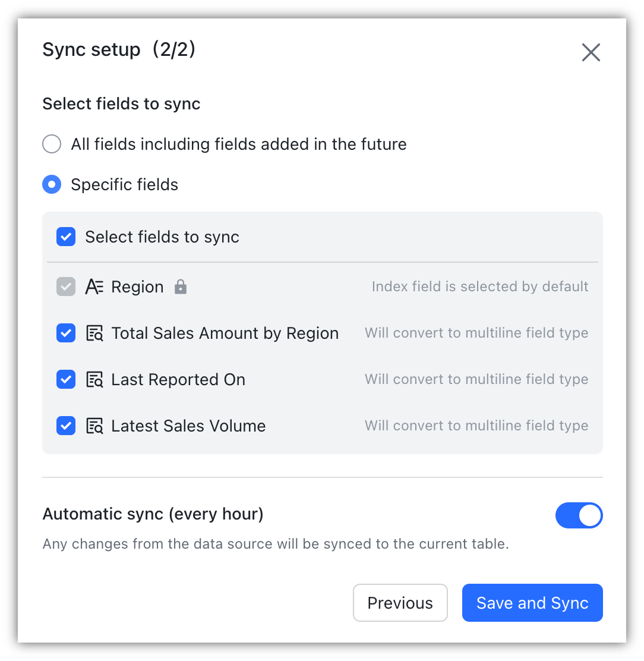The width and height of the screenshot is (644, 661).
Task: Click the Last Reported On field name
Action: point(178,380)
